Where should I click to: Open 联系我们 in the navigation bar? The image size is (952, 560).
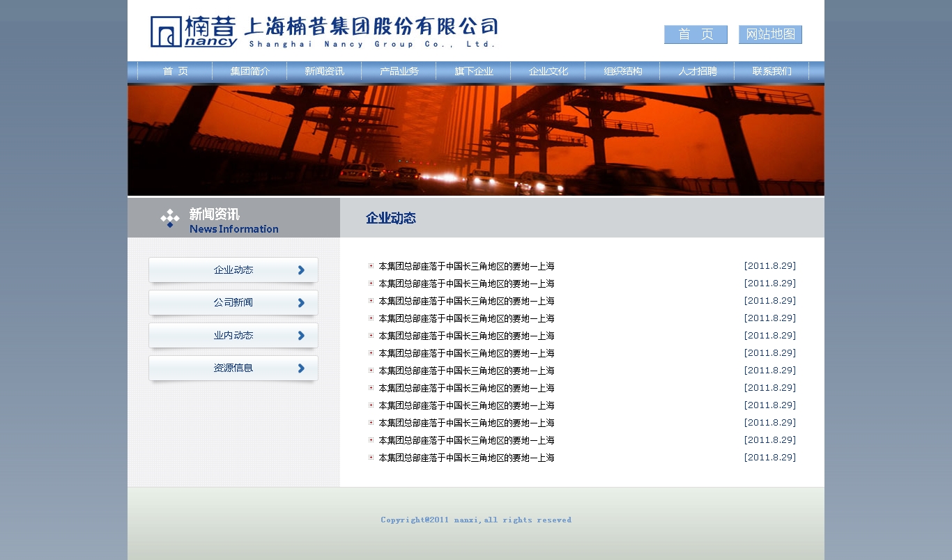pos(771,71)
